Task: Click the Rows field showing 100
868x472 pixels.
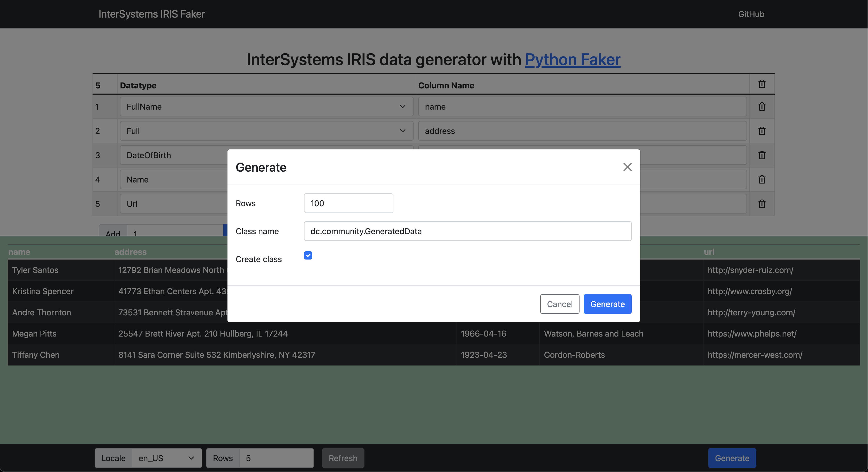Action: (348, 203)
